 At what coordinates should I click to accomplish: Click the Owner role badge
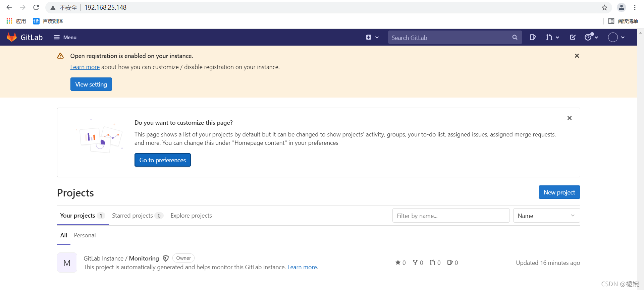(x=183, y=258)
